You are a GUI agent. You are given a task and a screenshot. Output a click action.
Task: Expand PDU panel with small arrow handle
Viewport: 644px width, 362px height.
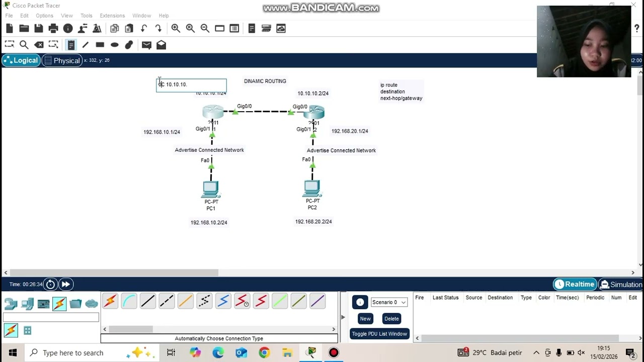[343, 317]
